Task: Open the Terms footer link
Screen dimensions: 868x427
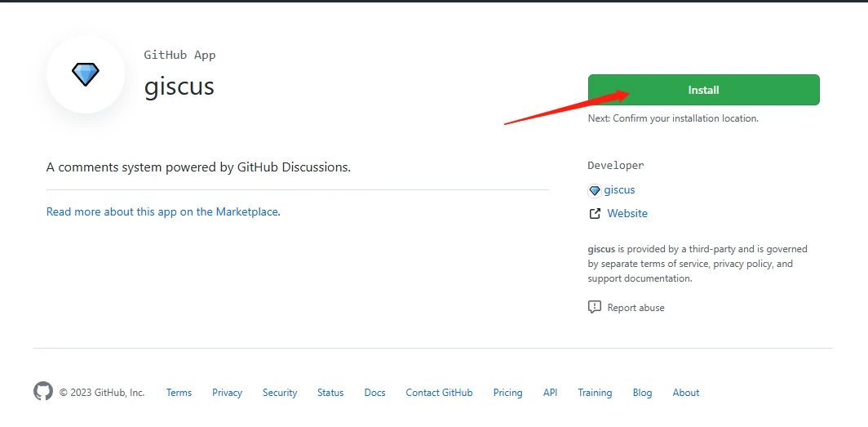Action: point(179,393)
